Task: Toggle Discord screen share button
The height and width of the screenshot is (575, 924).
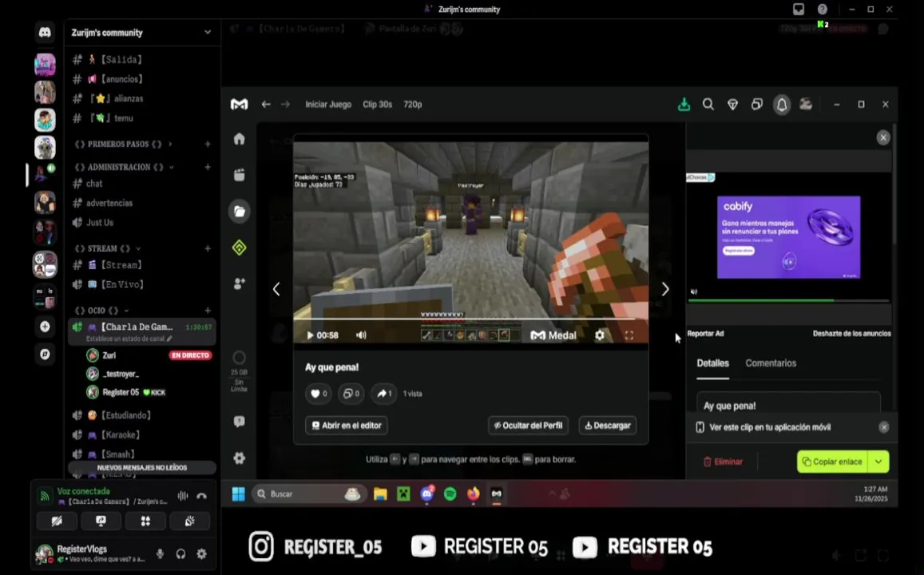Action: point(101,521)
